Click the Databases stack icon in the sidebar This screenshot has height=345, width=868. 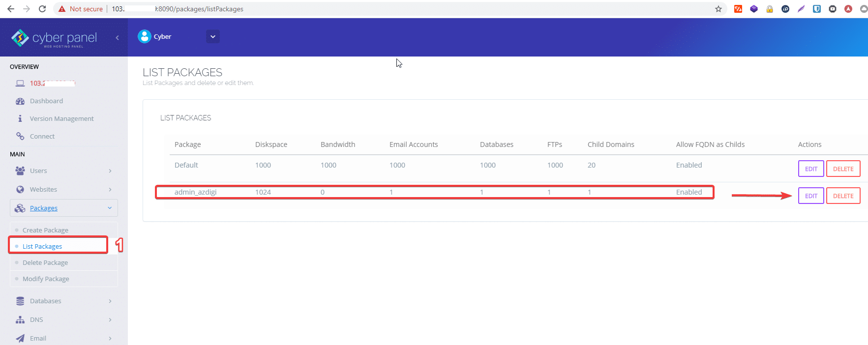[20, 301]
